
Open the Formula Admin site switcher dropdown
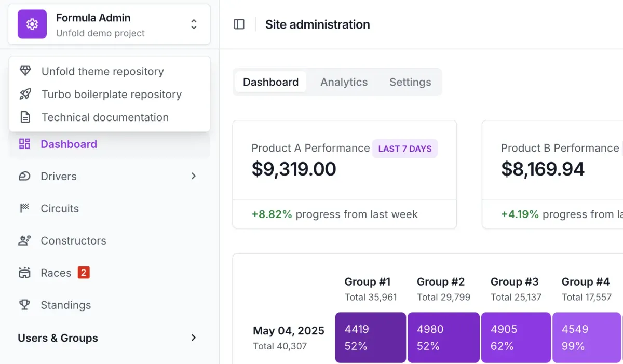[x=109, y=24]
